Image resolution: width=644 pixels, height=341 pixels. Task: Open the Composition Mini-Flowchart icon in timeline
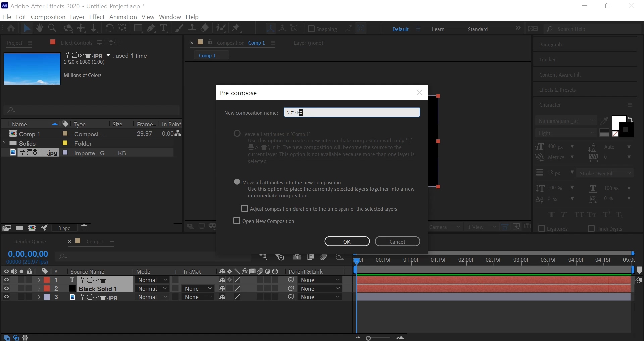coord(263,257)
